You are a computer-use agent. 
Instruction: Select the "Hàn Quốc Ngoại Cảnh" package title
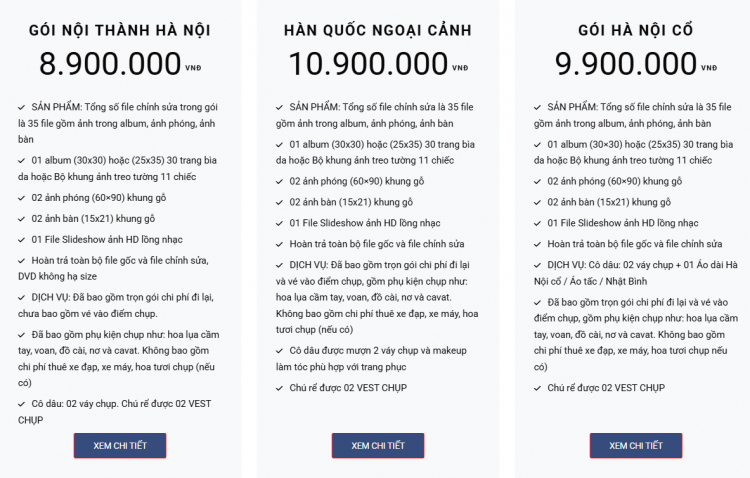[377, 30]
